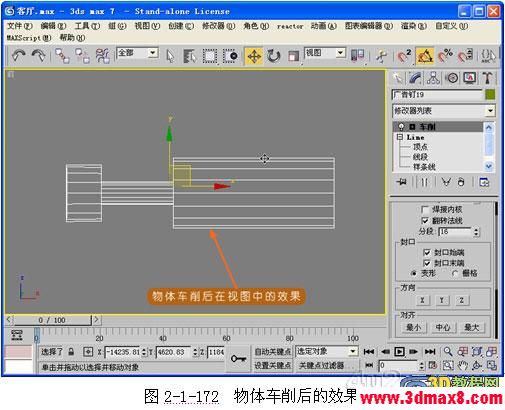Select the Select and Link tool
The height and width of the screenshot is (410, 505).
point(62,56)
